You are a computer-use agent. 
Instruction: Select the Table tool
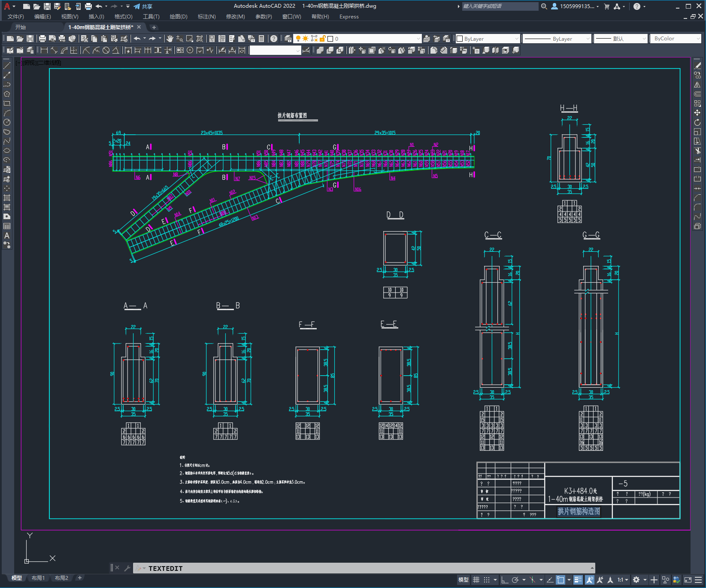(x=7, y=226)
